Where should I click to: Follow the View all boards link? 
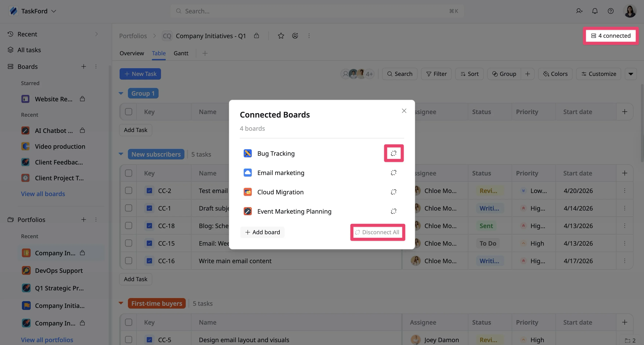[x=43, y=194]
